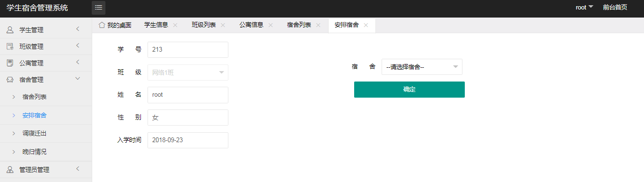Click the administrator management (管理员管理) icon
644x182 pixels.
pyautogui.click(x=10, y=170)
